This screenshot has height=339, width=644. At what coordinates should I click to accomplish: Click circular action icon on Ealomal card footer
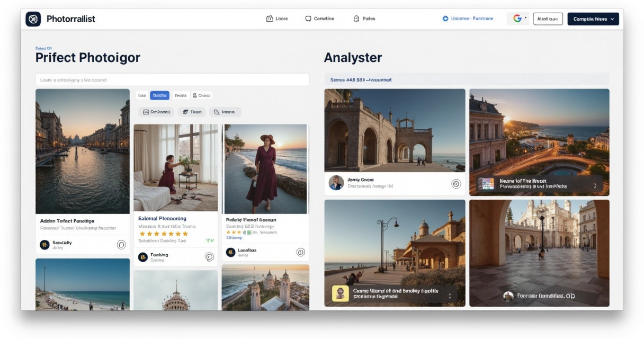pyautogui.click(x=209, y=257)
